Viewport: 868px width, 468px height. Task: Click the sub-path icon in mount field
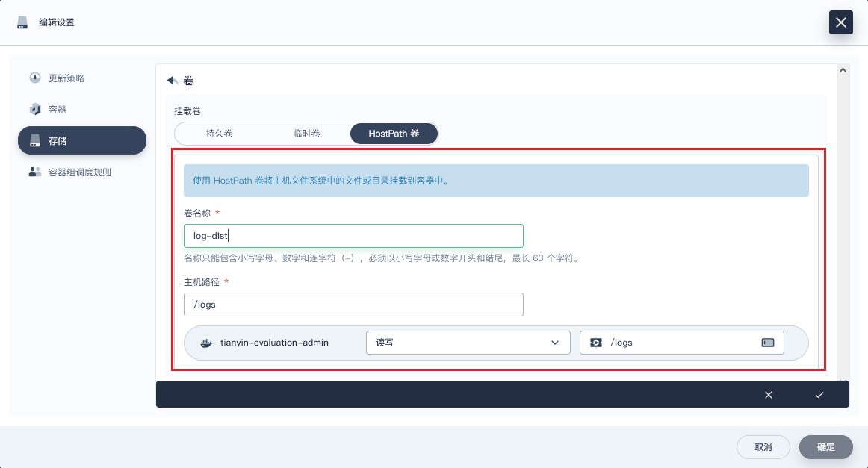coord(768,343)
